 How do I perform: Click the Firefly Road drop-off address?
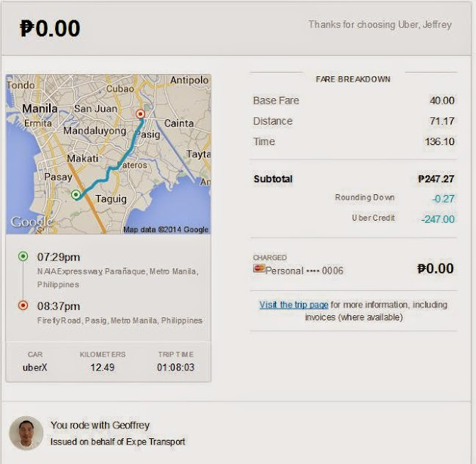(x=119, y=320)
